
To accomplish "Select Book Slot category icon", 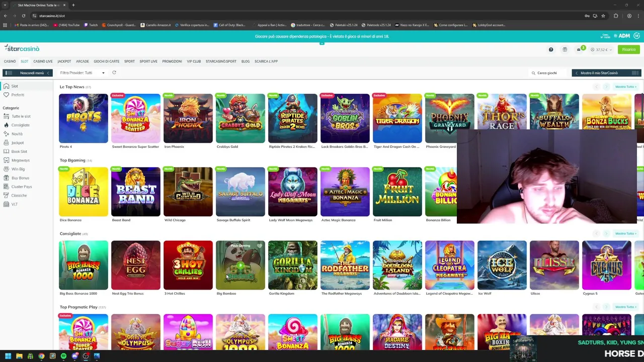I will (6, 151).
